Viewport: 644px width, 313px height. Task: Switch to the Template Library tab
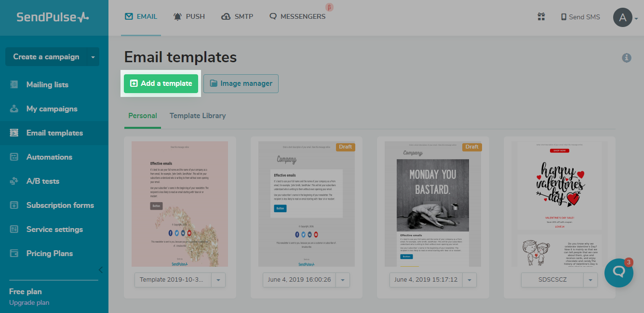198,116
